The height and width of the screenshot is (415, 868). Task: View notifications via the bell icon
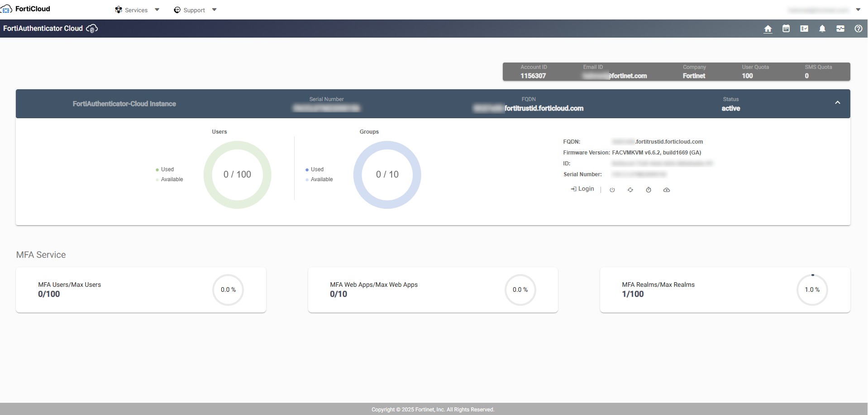(x=822, y=29)
